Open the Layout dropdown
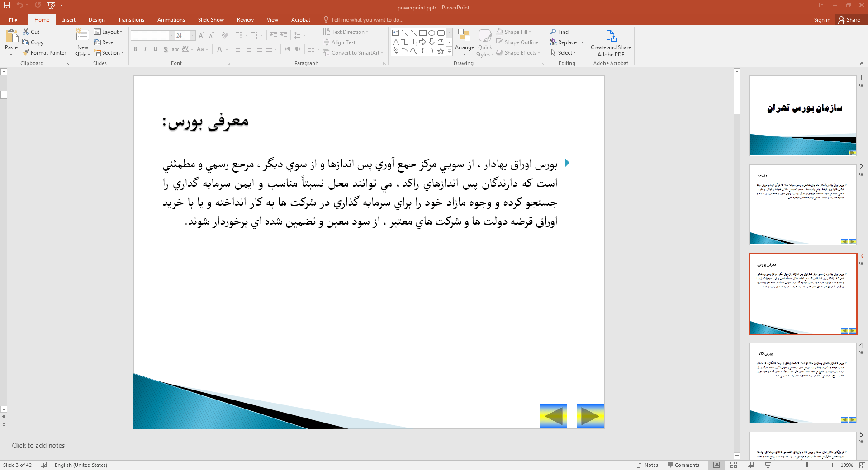868x470 pixels. click(x=108, y=32)
